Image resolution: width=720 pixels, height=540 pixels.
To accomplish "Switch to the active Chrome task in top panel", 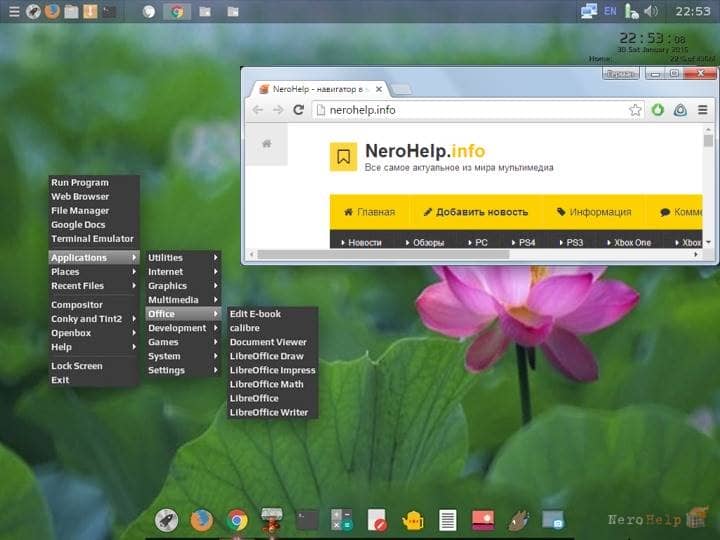I will pyautogui.click(x=177, y=11).
